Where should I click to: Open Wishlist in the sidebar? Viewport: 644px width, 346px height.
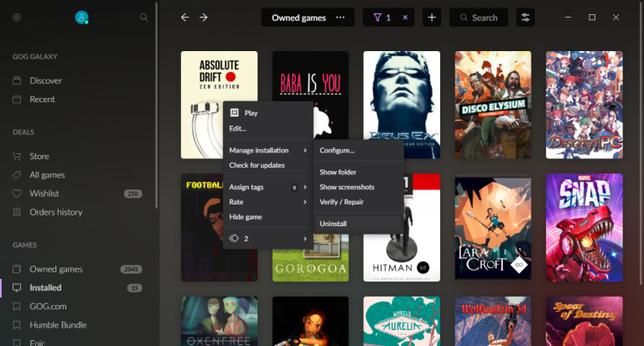44,194
